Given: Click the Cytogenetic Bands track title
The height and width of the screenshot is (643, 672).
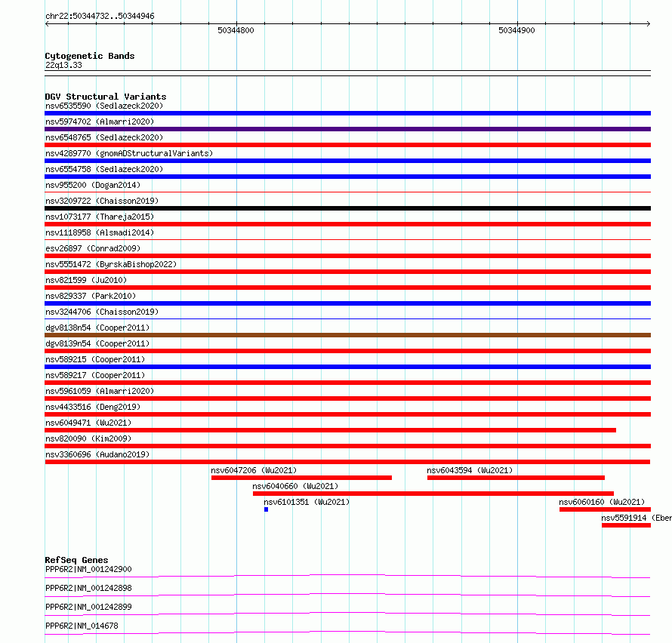Looking at the screenshot, I should point(90,56).
